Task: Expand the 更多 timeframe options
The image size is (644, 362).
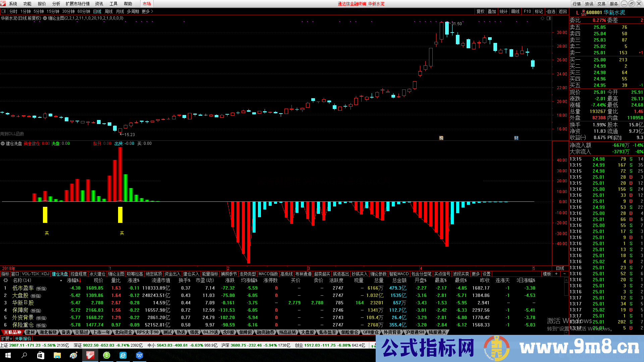Action: pyautogui.click(x=147, y=11)
